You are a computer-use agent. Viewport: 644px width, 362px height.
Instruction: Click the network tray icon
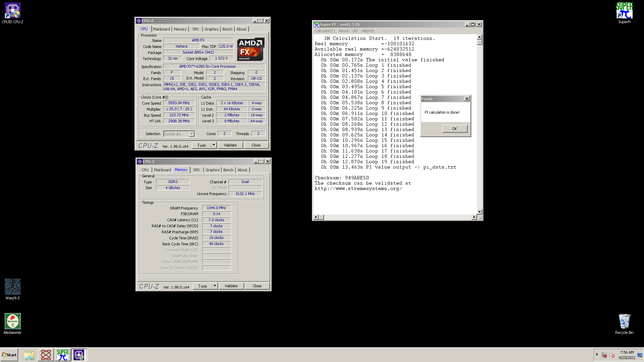click(x=604, y=355)
